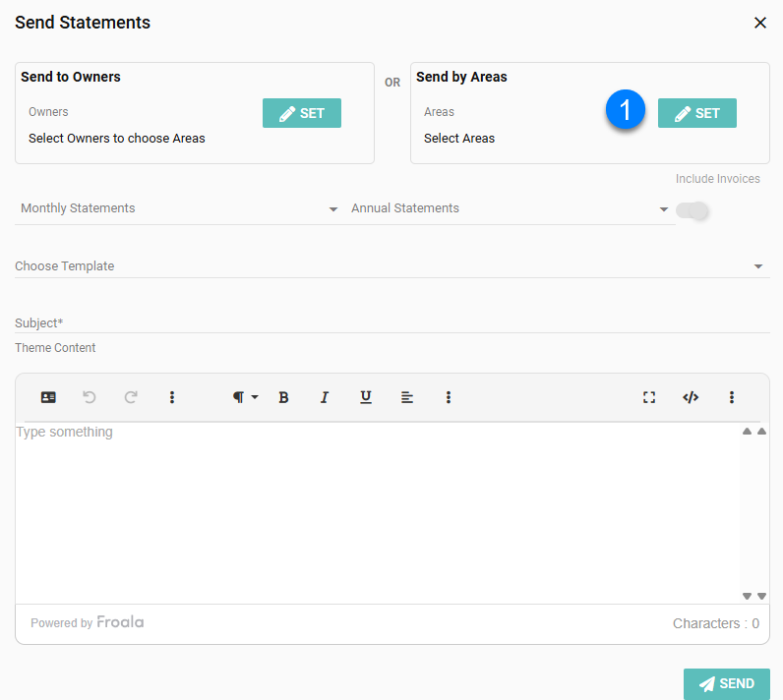Viewport: 783px width, 700px height.
Task: Expand the Monthly Statements dropdown
Action: tap(179, 208)
